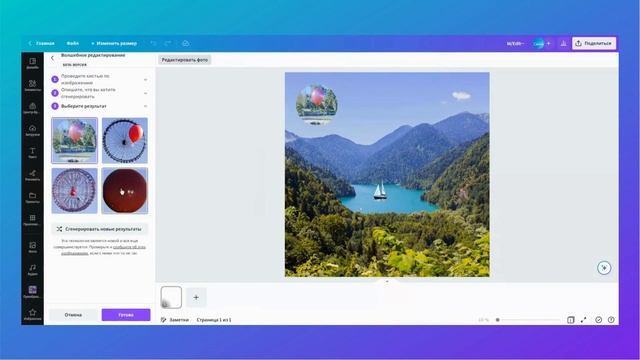Open the Uploads cloud icon
Screen dimensions: 640x360
[33, 130]
